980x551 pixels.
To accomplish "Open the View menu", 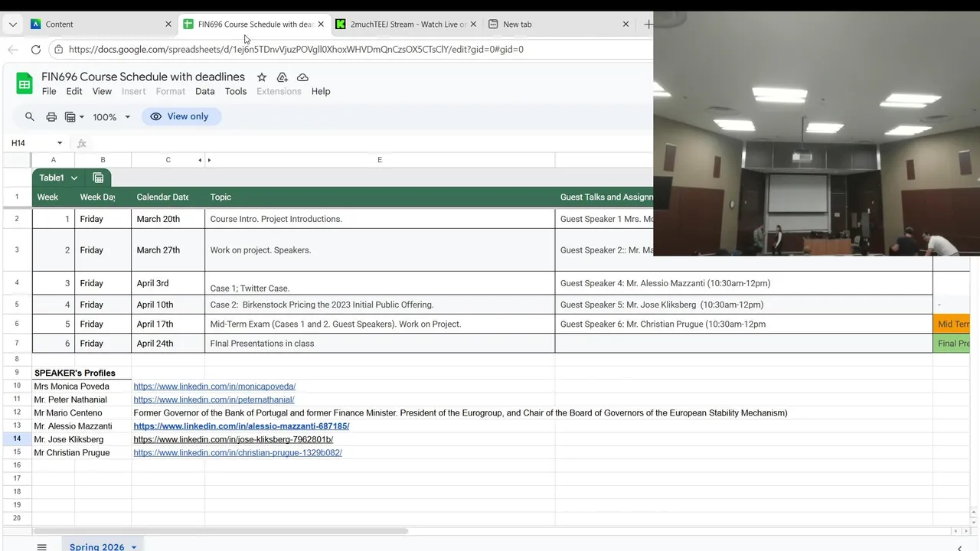I will coord(102,91).
